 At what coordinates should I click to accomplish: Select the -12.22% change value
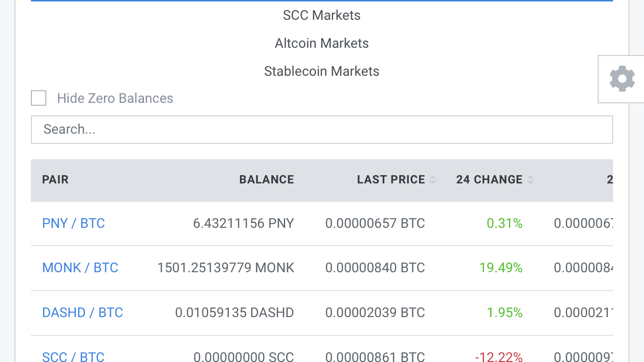click(499, 357)
